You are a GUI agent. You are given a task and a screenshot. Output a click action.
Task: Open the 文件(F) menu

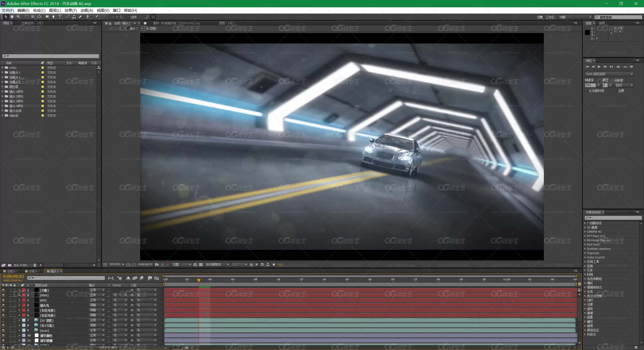[8, 11]
